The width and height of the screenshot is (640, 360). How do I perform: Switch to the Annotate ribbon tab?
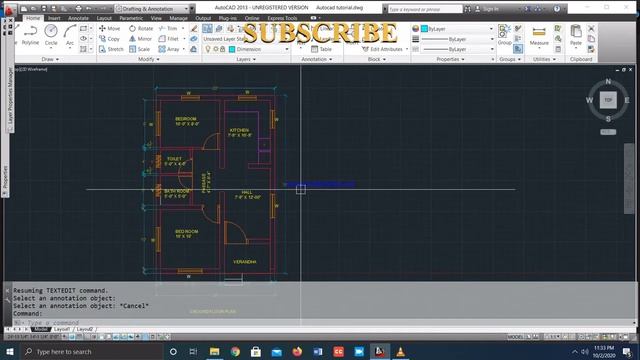pyautogui.click(x=78, y=18)
